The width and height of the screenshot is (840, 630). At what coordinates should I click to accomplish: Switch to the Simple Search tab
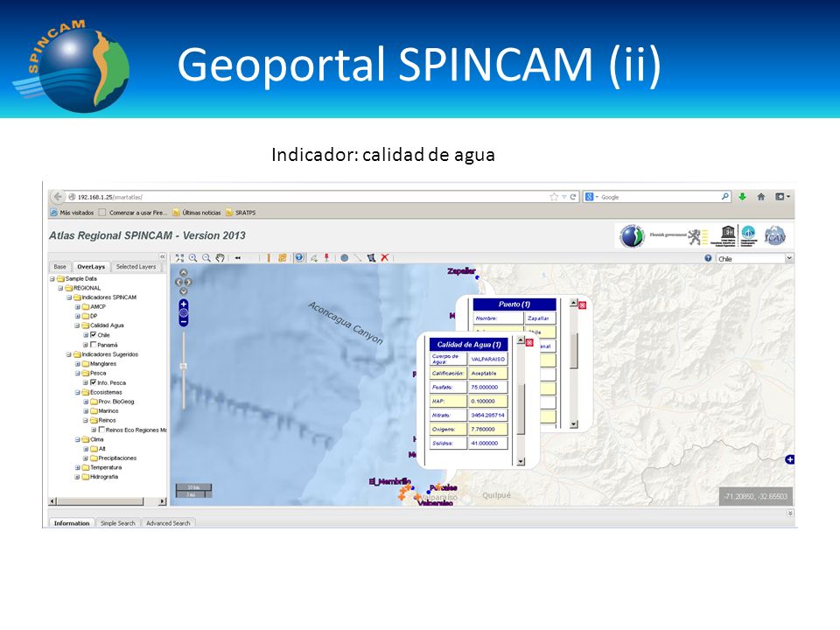click(x=118, y=523)
